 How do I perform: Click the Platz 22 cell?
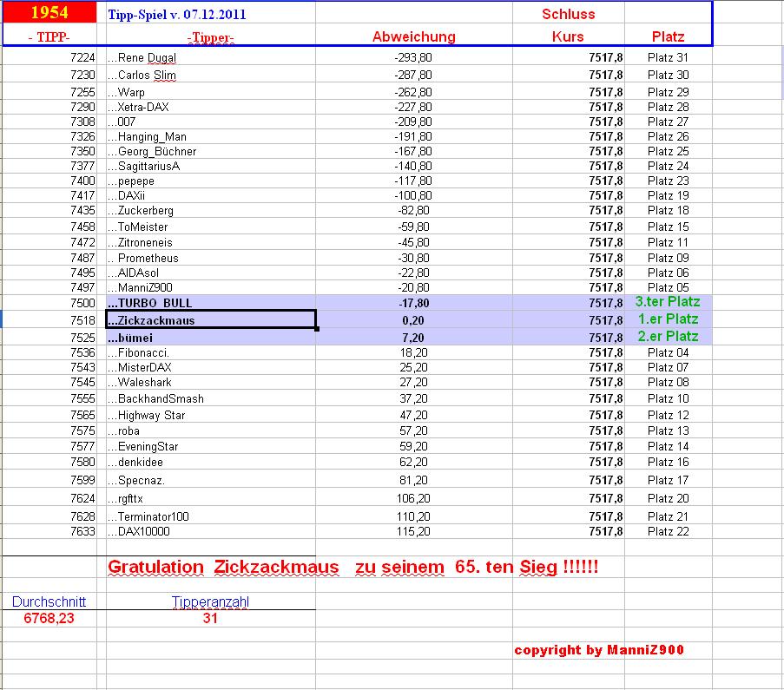coord(668,531)
